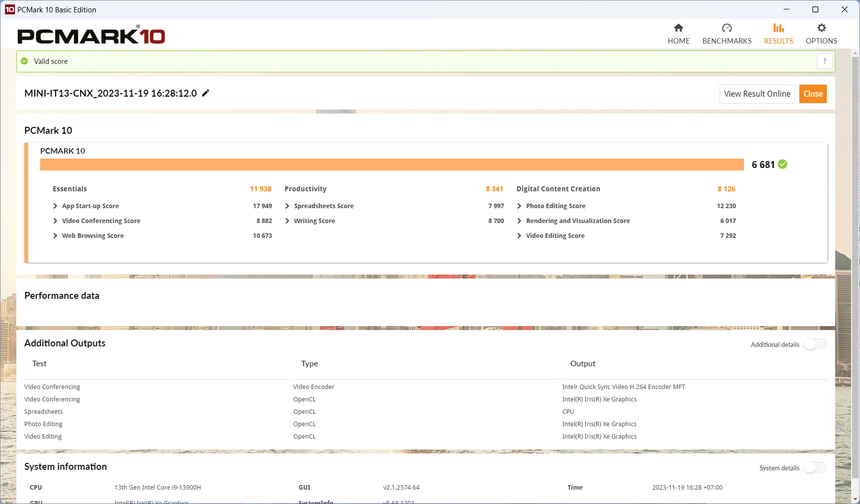This screenshot has width=860, height=504.
Task: Click the Essentials score 11 938
Action: pyautogui.click(x=261, y=189)
